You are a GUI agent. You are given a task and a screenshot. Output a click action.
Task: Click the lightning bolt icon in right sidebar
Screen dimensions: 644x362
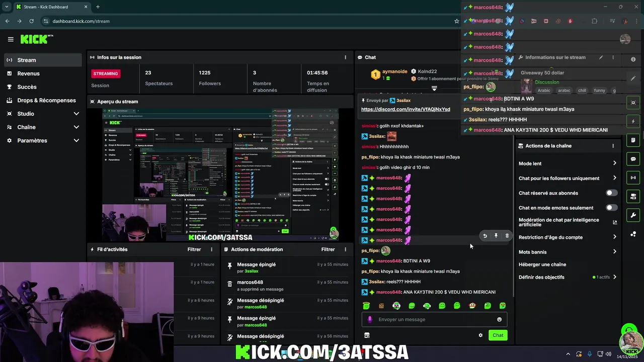pos(633,121)
